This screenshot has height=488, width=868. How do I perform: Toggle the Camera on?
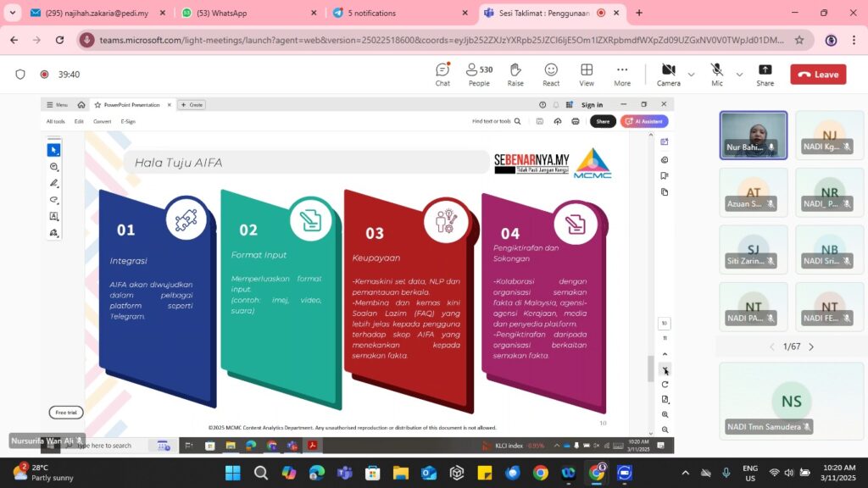point(668,74)
